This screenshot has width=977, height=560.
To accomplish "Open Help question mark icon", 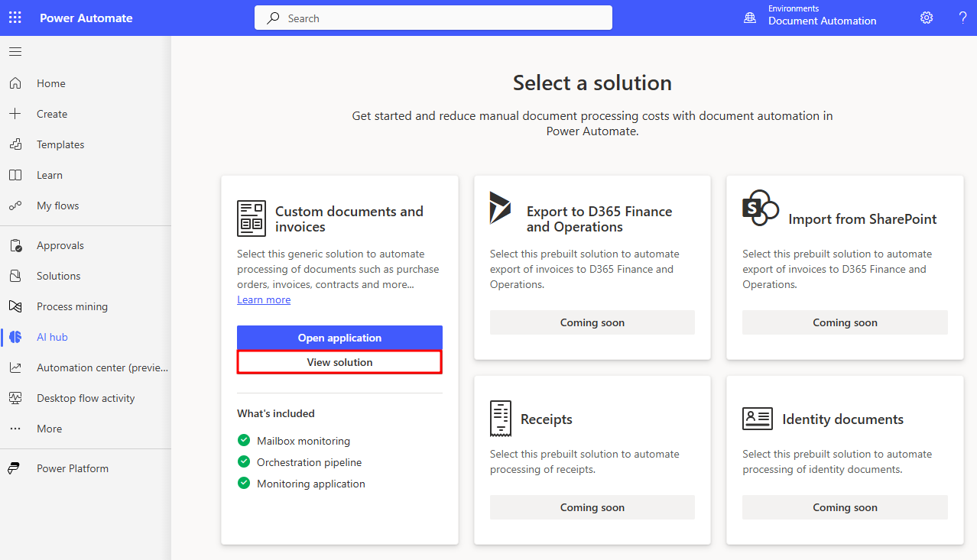I will pyautogui.click(x=962, y=18).
